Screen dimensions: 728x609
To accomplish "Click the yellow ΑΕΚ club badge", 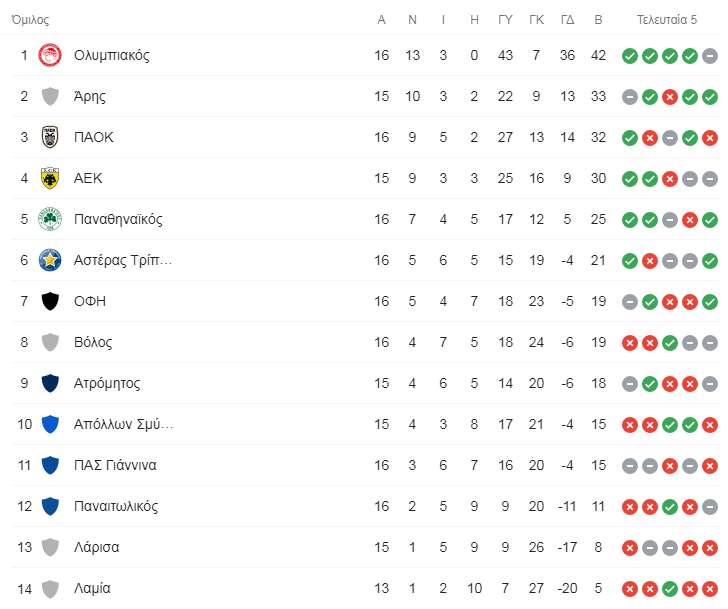I will pyautogui.click(x=50, y=178).
